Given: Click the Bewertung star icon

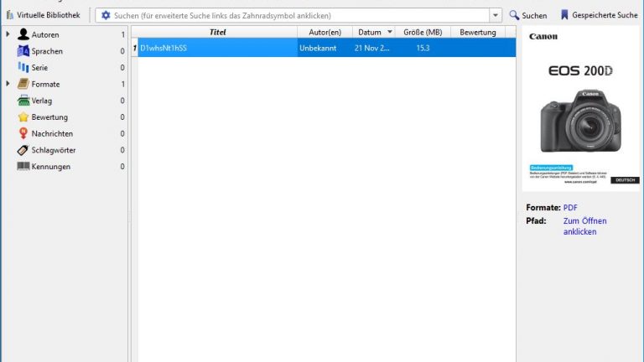Looking at the screenshot, I should (23, 116).
